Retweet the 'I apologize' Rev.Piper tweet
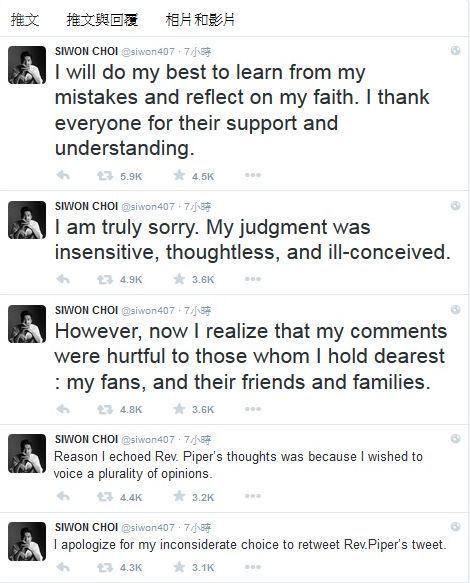Image resolution: width=470 pixels, height=583 pixels. pos(105,567)
